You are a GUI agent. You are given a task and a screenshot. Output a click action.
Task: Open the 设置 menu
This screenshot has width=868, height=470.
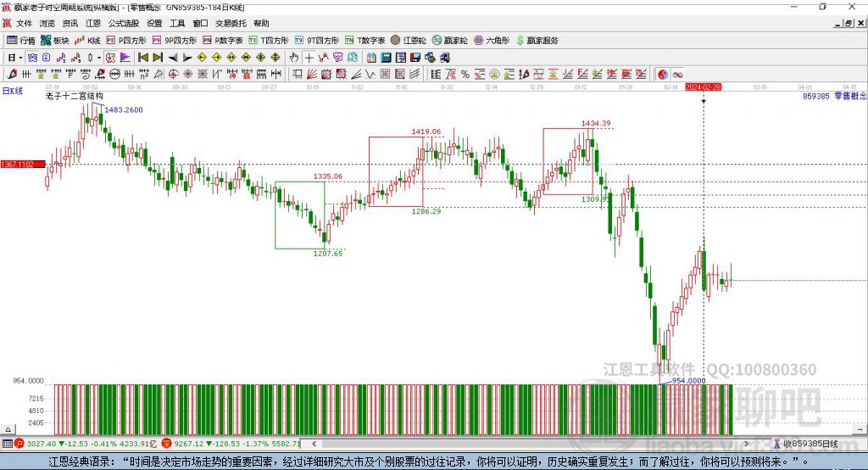coord(154,23)
